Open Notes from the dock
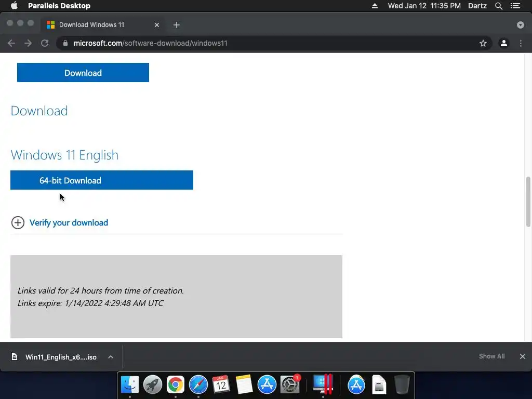 pos(244,384)
